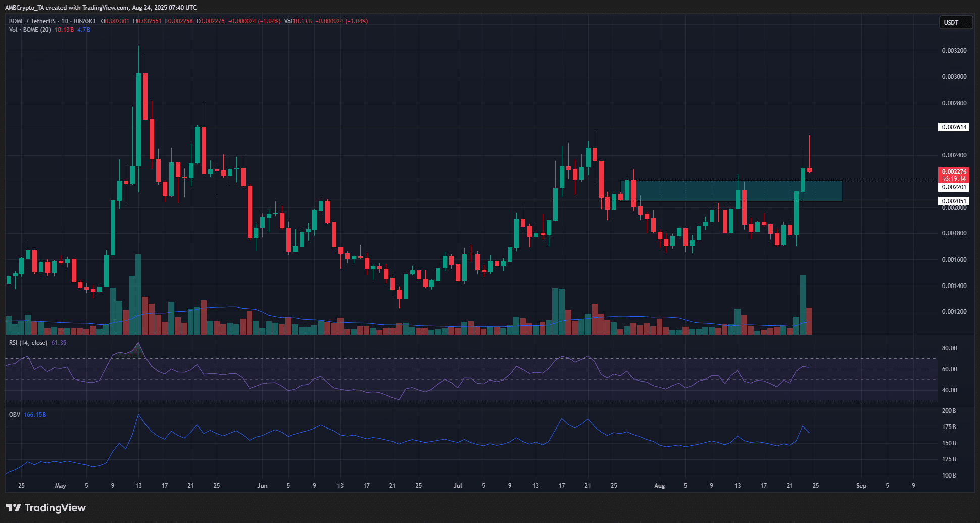Viewport: 980px width, 523px height.
Task: Click the RSI value 61.35
Action: pyautogui.click(x=59, y=343)
